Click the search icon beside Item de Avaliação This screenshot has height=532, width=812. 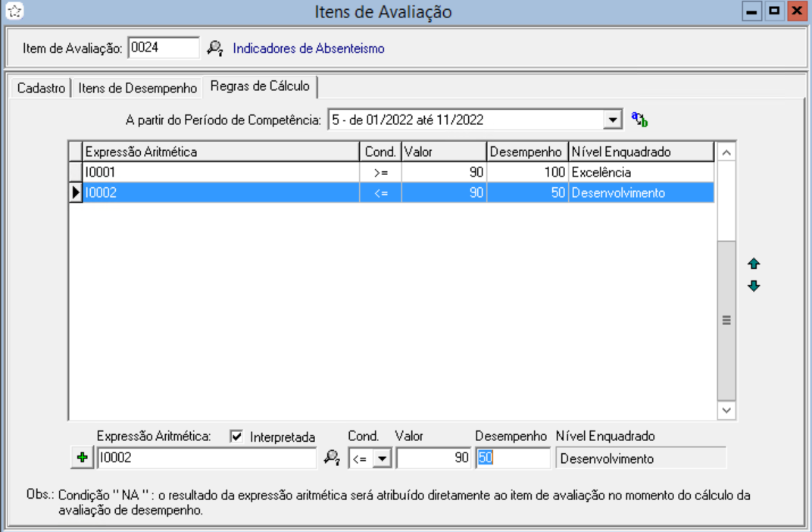(x=215, y=49)
